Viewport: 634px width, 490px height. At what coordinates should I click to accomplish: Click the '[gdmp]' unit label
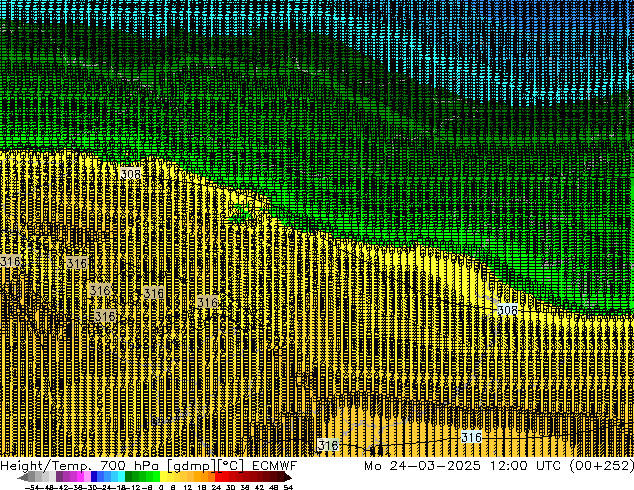[192, 466]
